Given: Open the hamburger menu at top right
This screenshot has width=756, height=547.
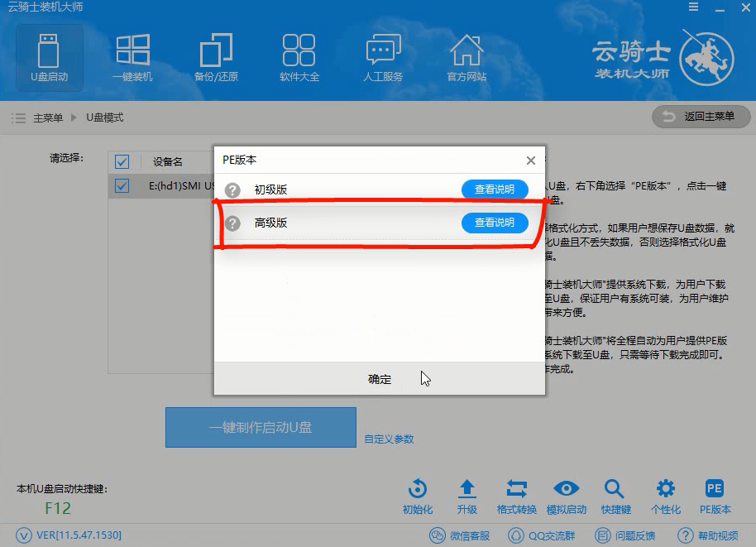Looking at the screenshot, I should (x=692, y=7).
